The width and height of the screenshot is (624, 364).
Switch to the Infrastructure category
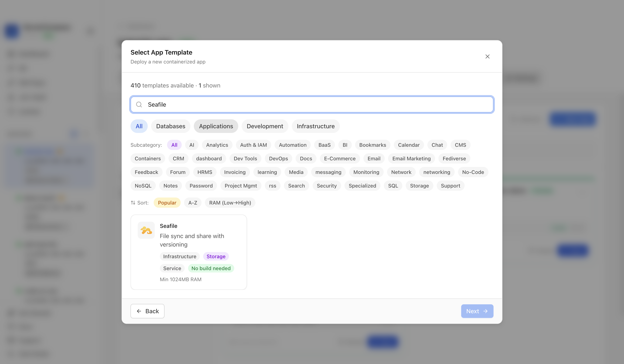click(x=316, y=126)
